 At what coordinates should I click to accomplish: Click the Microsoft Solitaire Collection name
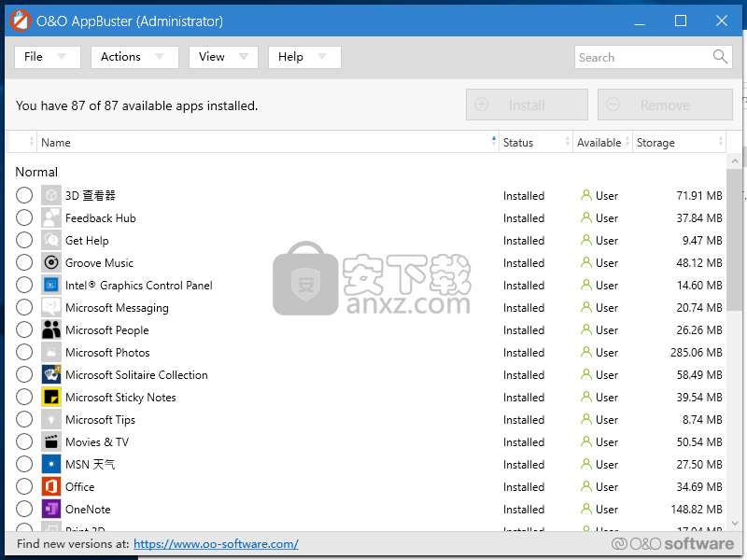pyautogui.click(x=136, y=375)
